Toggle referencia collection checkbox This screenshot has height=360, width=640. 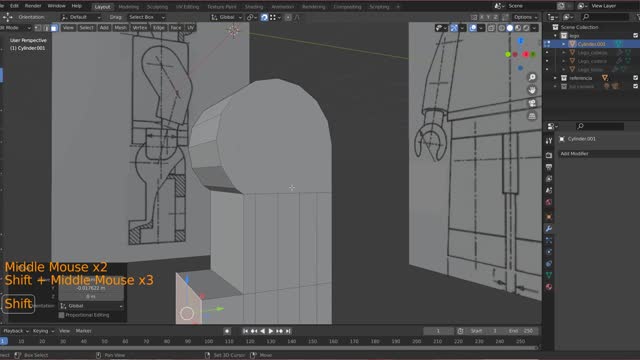click(x=636, y=78)
